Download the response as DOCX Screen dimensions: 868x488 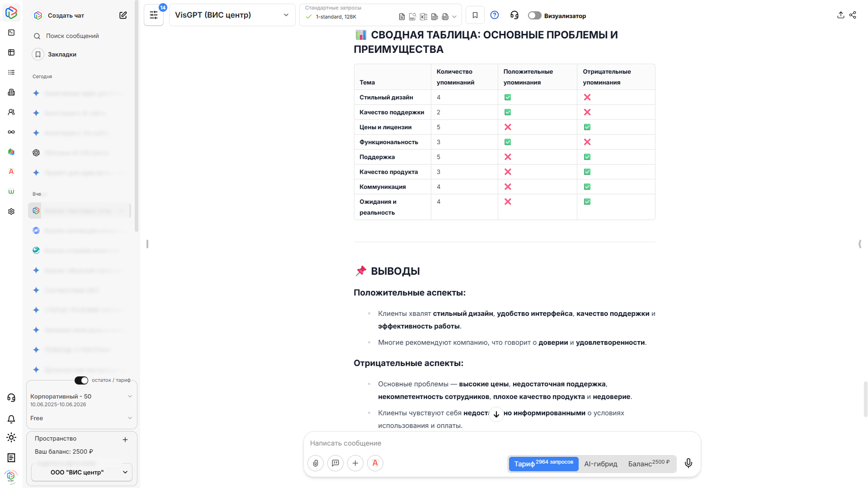445,17
